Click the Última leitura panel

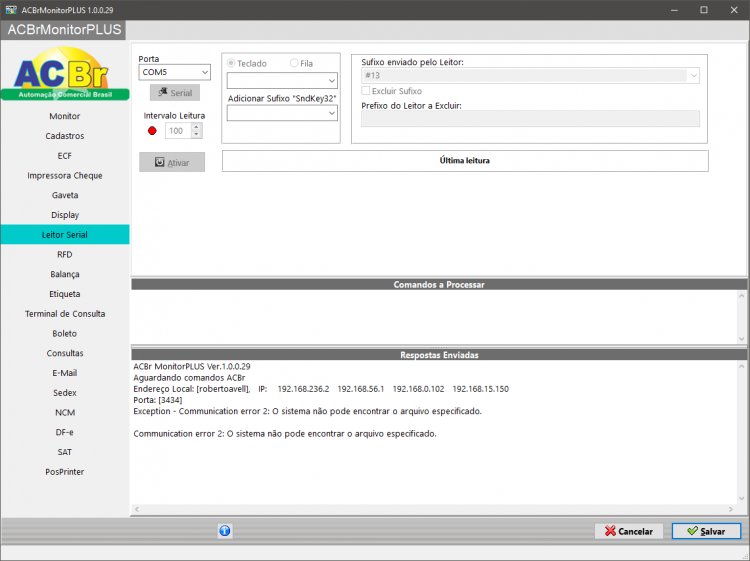(465, 161)
